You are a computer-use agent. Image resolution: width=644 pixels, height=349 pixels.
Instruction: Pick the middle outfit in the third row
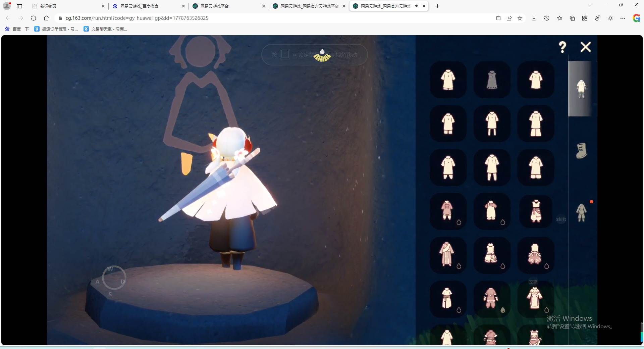click(x=492, y=167)
